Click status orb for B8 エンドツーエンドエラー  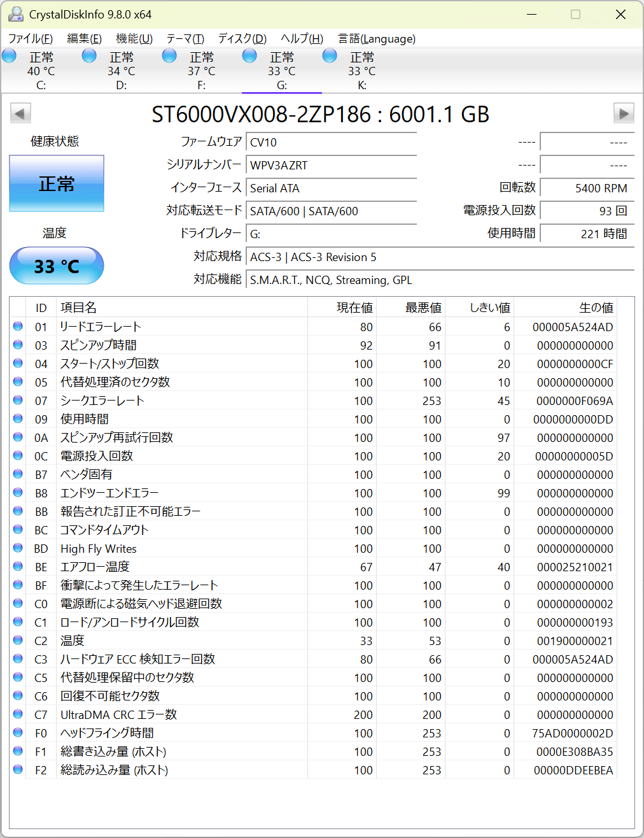pyautogui.click(x=18, y=493)
